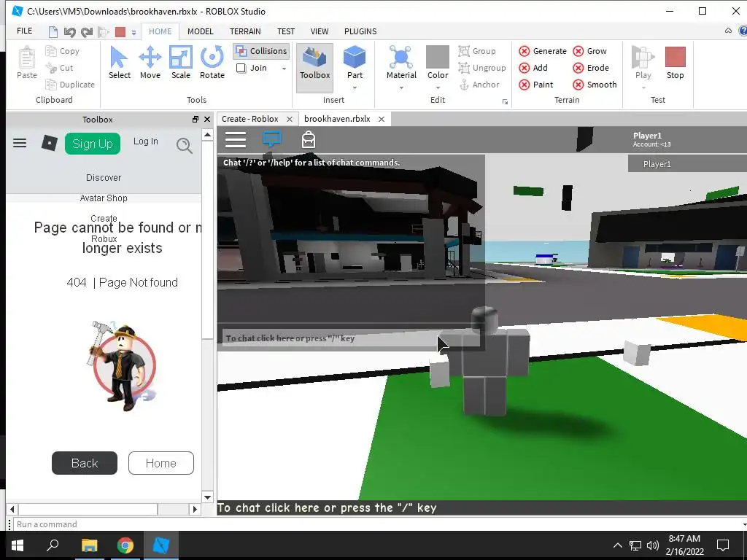The width and height of the screenshot is (747, 560).
Task: Expand the Part type dropdown arrow
Action: (x=355, y=87)
